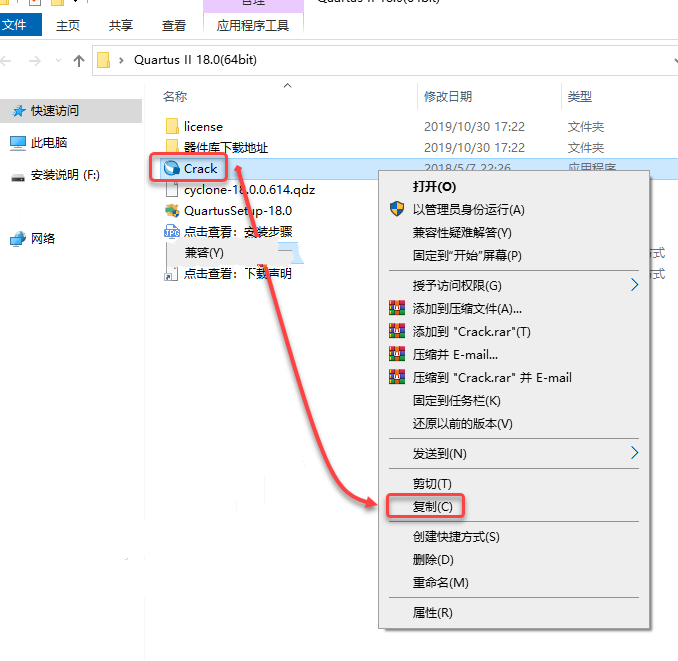Select QuartusSetup-18.0 installer

[238, 211]
